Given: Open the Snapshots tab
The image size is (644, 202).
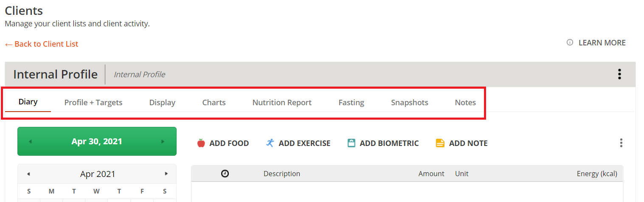Looking at the screenshot, I should click(410, 102).
